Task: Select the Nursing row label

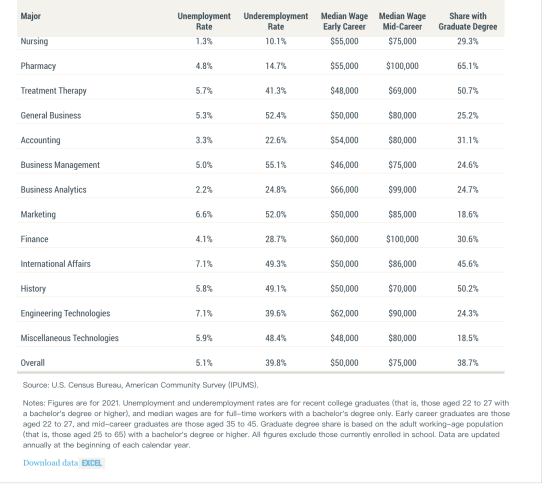Action: click(34, 41)
